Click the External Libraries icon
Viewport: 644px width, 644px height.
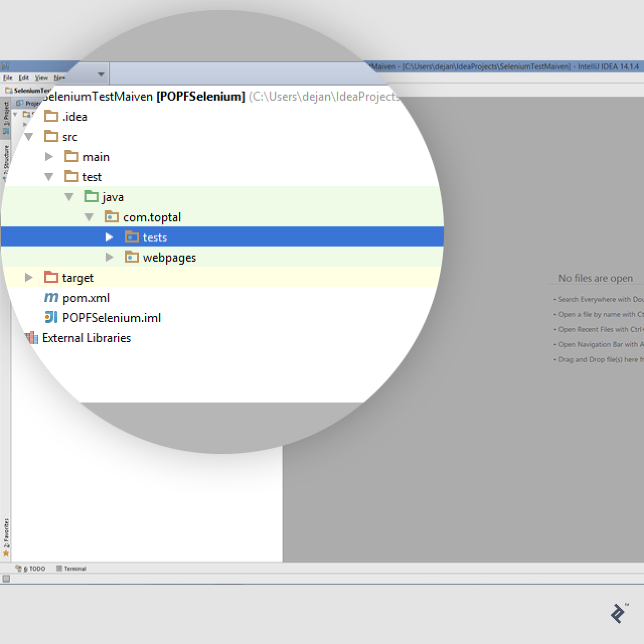click(32, 338)
